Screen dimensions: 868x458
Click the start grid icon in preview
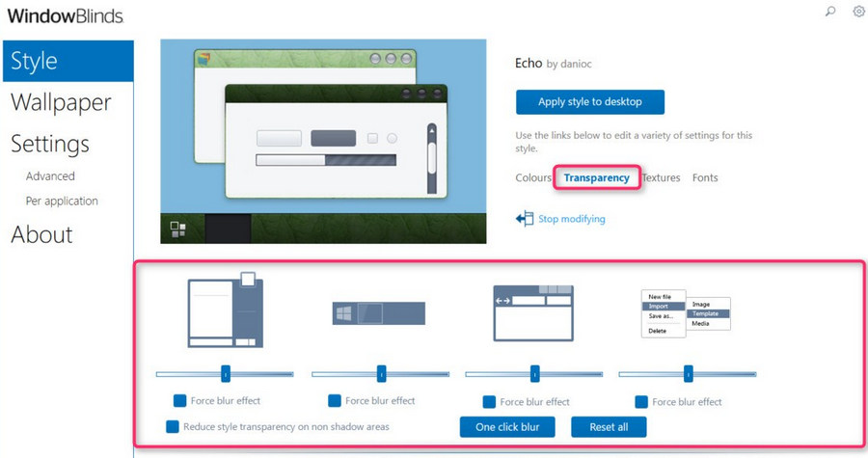(x=177, y=229)
